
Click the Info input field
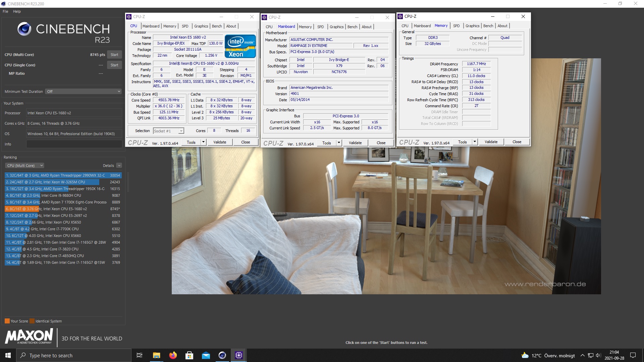pyautogui.click(x=74, y=144)
